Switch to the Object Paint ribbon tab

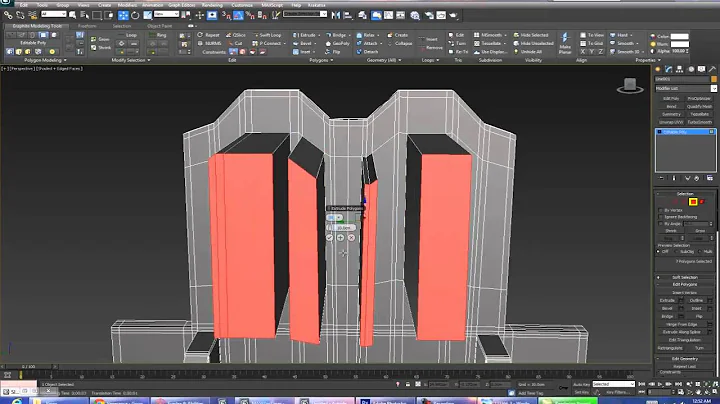click(x=159, y=26)
